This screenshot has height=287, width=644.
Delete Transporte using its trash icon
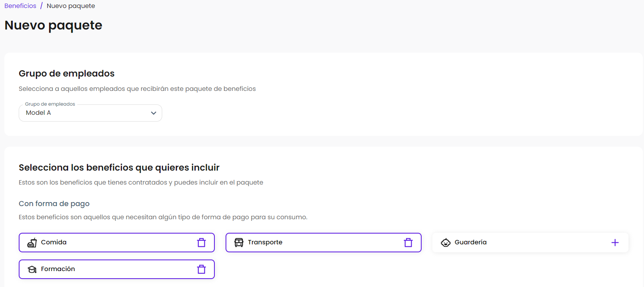pyautogui.click(x=408, y=242)
